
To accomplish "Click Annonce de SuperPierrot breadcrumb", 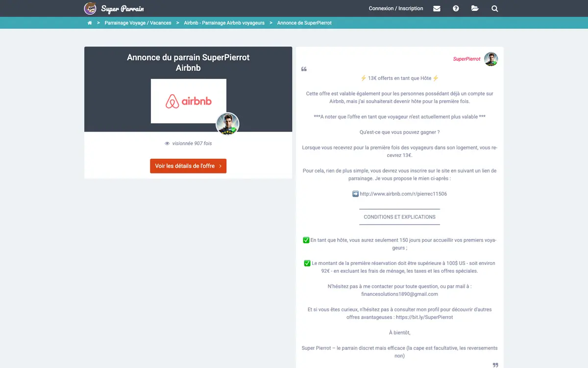I will pos(304,23).
